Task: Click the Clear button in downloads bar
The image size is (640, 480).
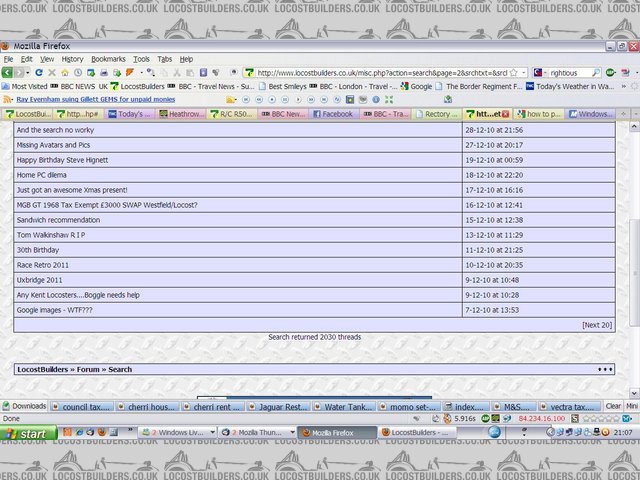Action: pos(614,407)
